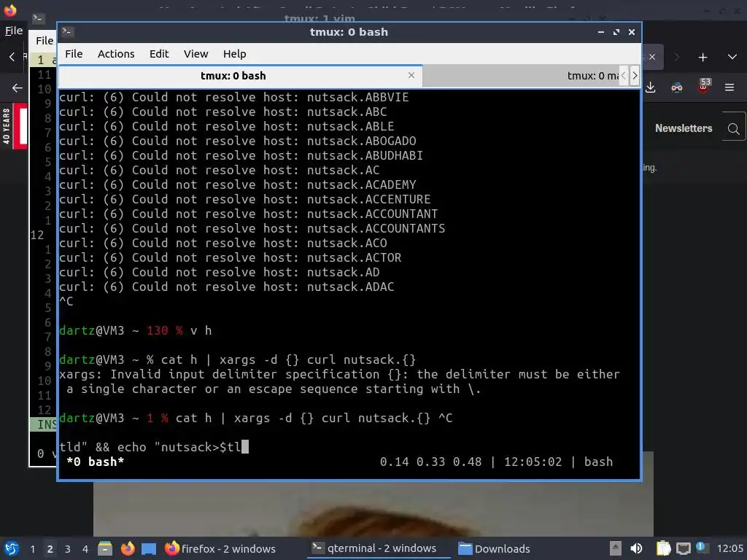The height and width of the screenshot is (560, 747).
Task: Close the Firefox tab behind the terminal
Action: 652,57
